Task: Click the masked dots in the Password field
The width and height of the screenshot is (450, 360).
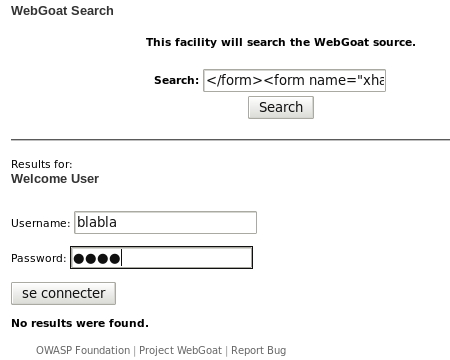Action: click(x=97, y=259)
